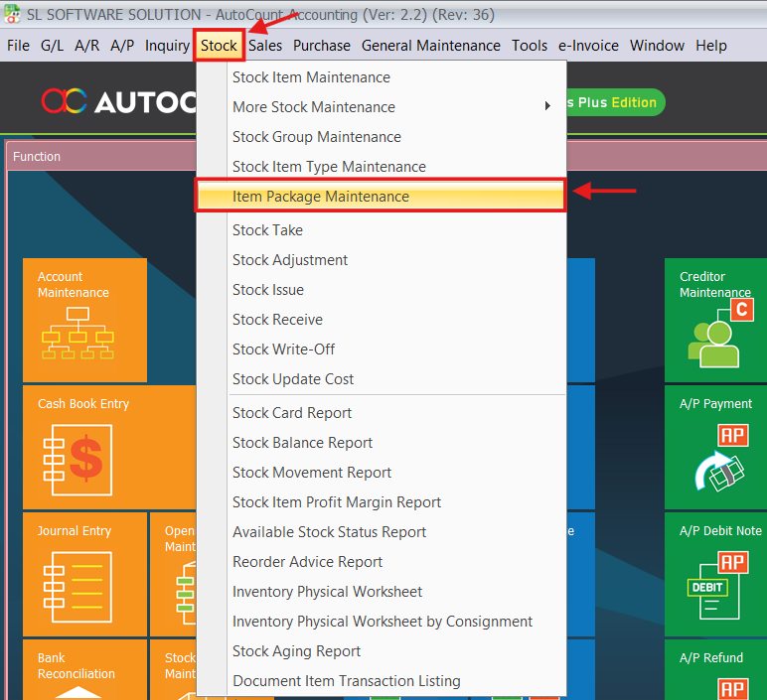The width and height of the screenshot is (767, 700).
Task: Click the Function panel header
Action: pos(101,157)
